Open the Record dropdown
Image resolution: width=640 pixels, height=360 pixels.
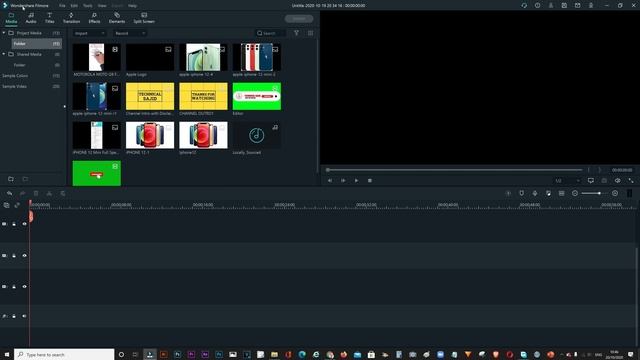(129, 33)
